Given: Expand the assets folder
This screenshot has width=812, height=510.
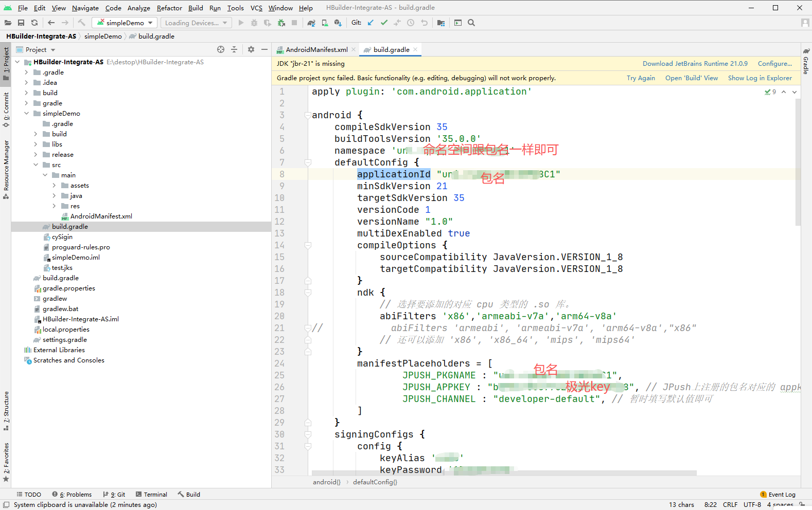Looking at the screenshot, I should click(54, 185).
